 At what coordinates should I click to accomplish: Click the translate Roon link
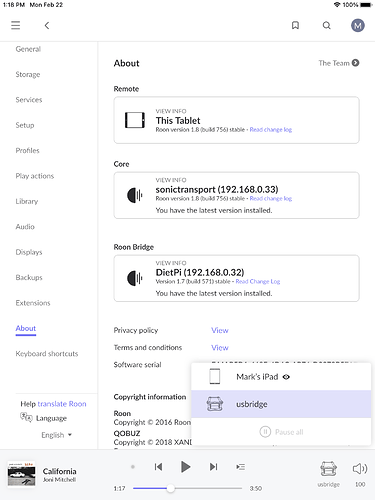pyautogui.click(x=62, y=404)
